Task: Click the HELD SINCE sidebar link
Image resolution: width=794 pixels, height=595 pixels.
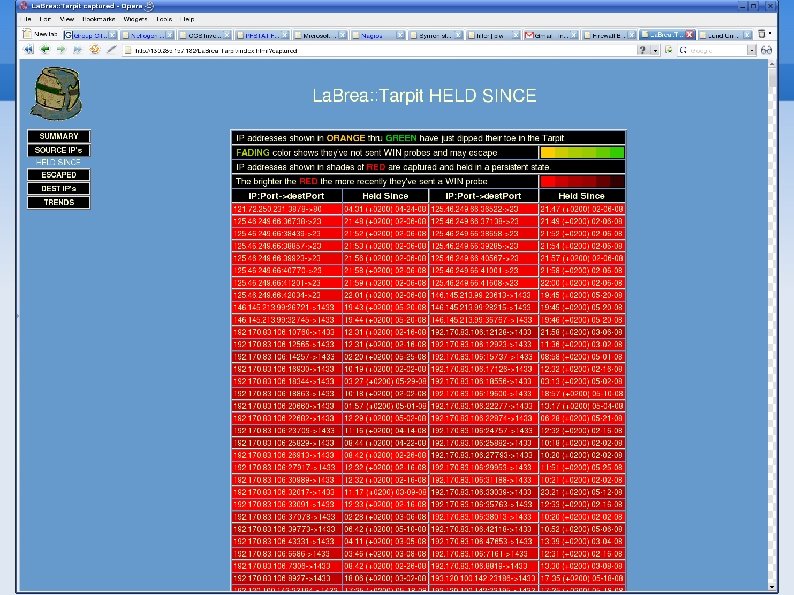Action: coord(59,162)
